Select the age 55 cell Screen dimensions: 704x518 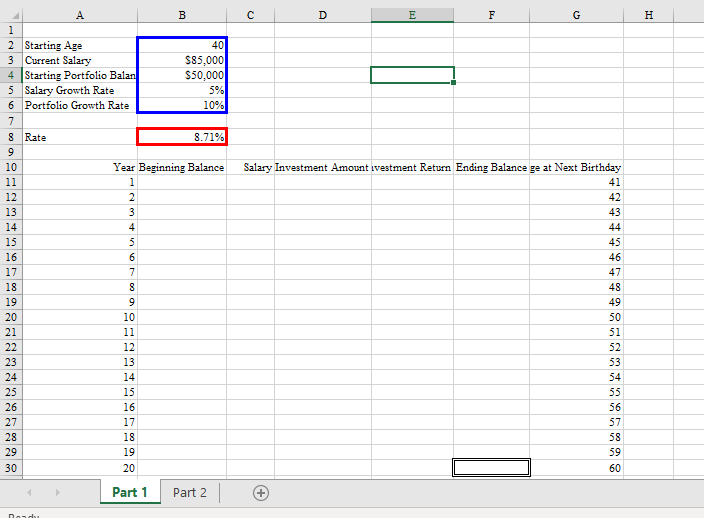(576, 392)
